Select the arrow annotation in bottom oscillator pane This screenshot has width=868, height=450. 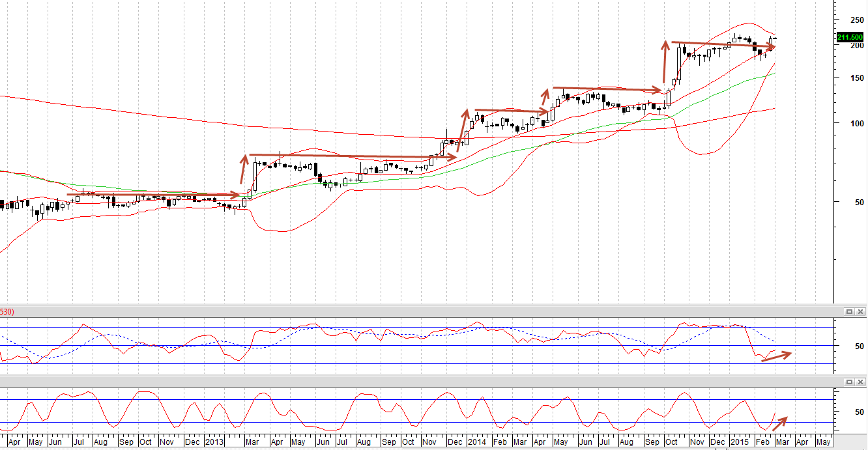(780, 424)
